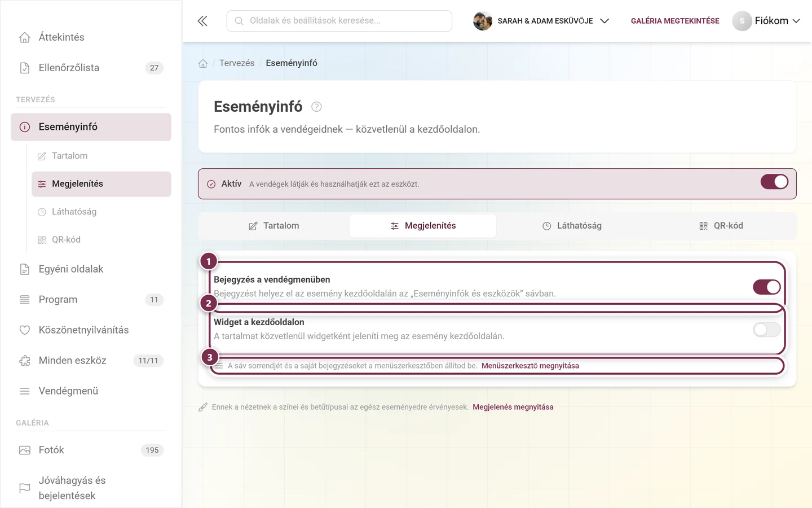Click the search magnifier icon
Viewport: 812px width, 508px height.
239,21
